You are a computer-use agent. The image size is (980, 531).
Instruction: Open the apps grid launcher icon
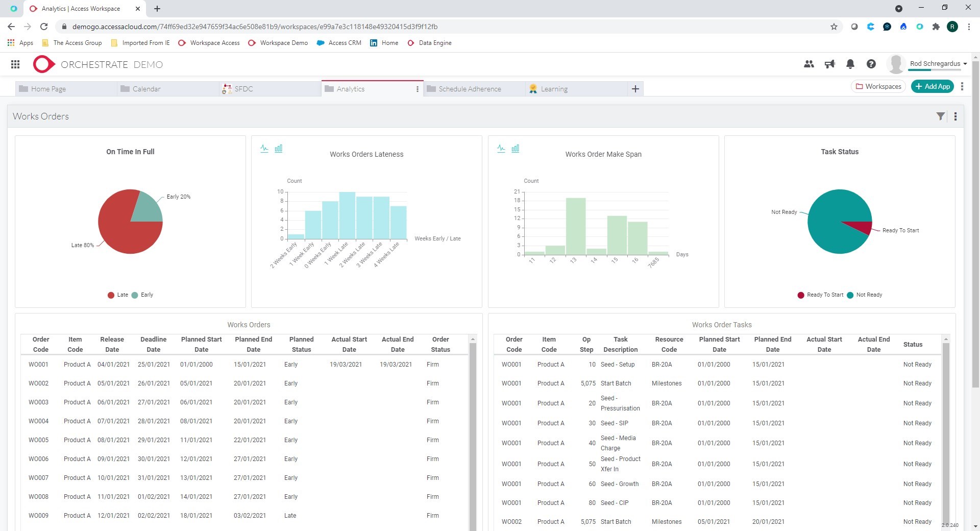click(x=15, y=64)
